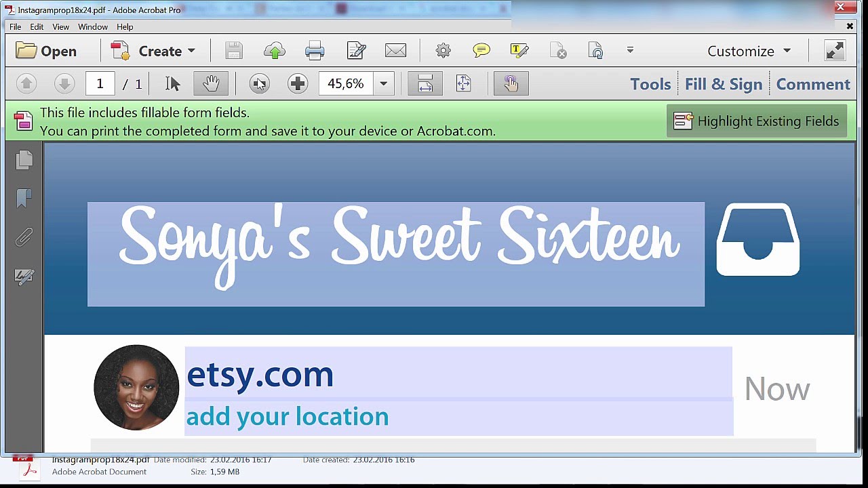This screenshot has height=488, width=868.
Task: Toggle the touch mode hand icon
Action: [x=511, y=83]
